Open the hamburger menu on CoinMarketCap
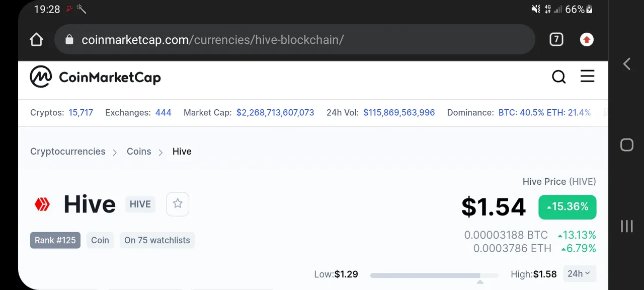The width and height of the screenshot is (644, 290). click(x=587, y=77)
